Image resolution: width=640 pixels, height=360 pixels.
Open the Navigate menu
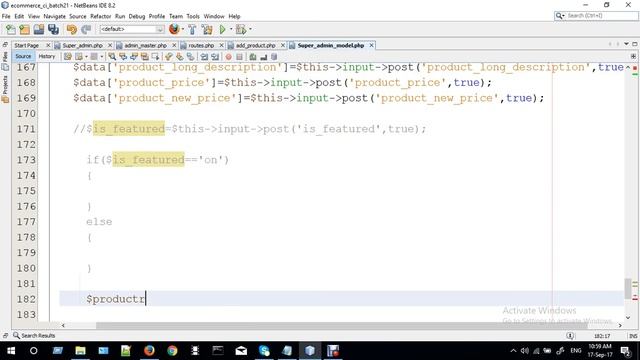pyautogui.click(x=54, y=16)
